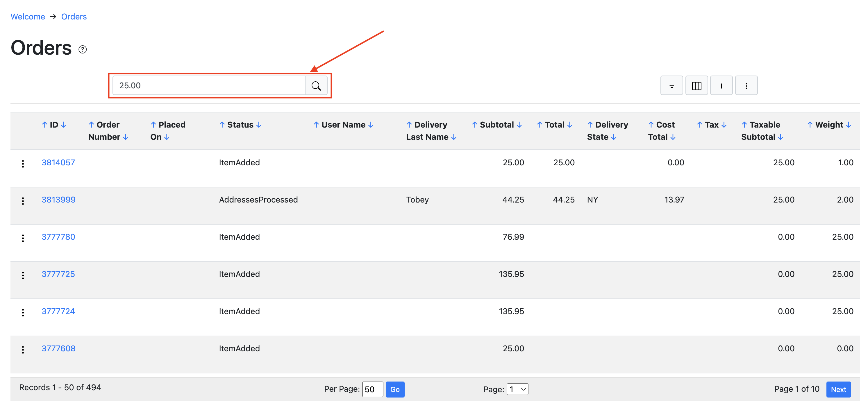
Task: Select the NY delivery state cell
Action: (593, 200)
